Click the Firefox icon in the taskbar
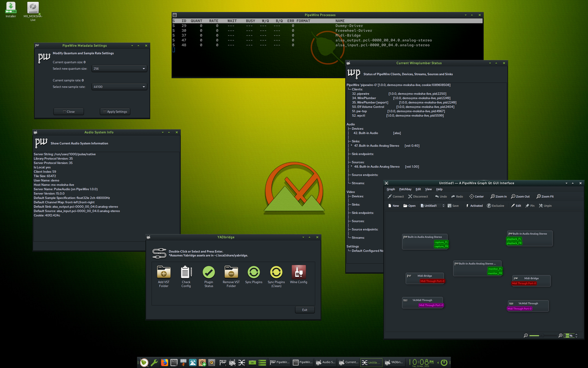The width and height of the screenshot is (588, 368). tap(164, 362)
